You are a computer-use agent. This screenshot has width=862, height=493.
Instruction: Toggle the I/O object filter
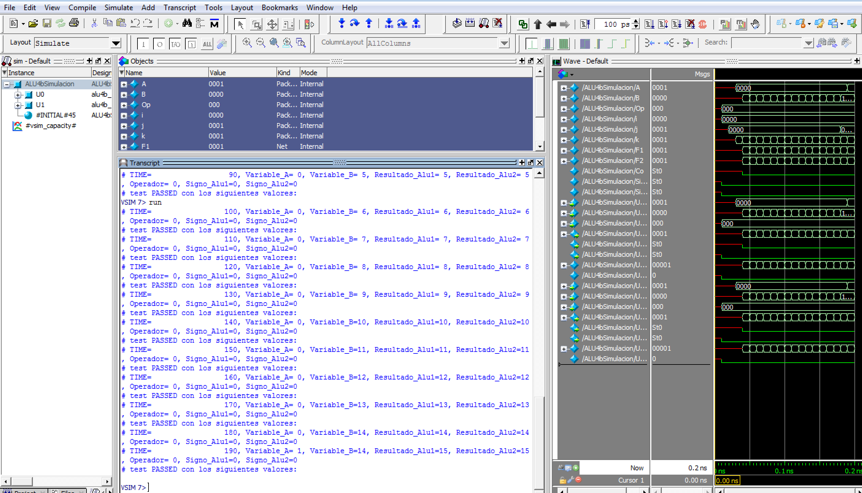point(175,44)
